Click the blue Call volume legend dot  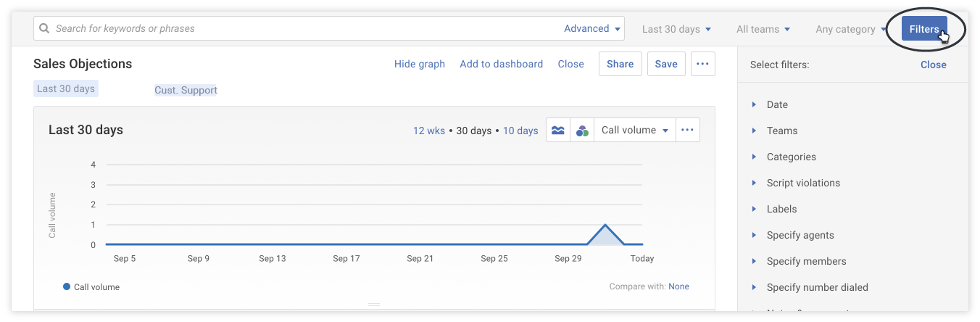pos(67,287)
